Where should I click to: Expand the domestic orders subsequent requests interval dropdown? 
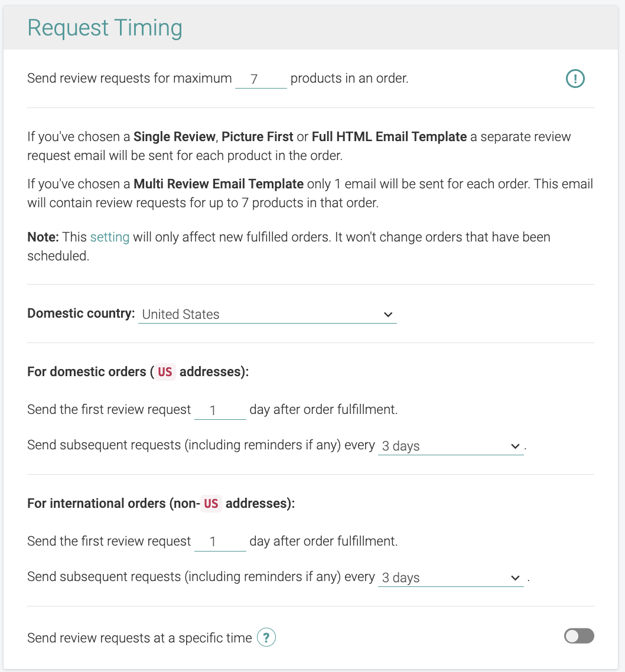click(x=450, y=446)
